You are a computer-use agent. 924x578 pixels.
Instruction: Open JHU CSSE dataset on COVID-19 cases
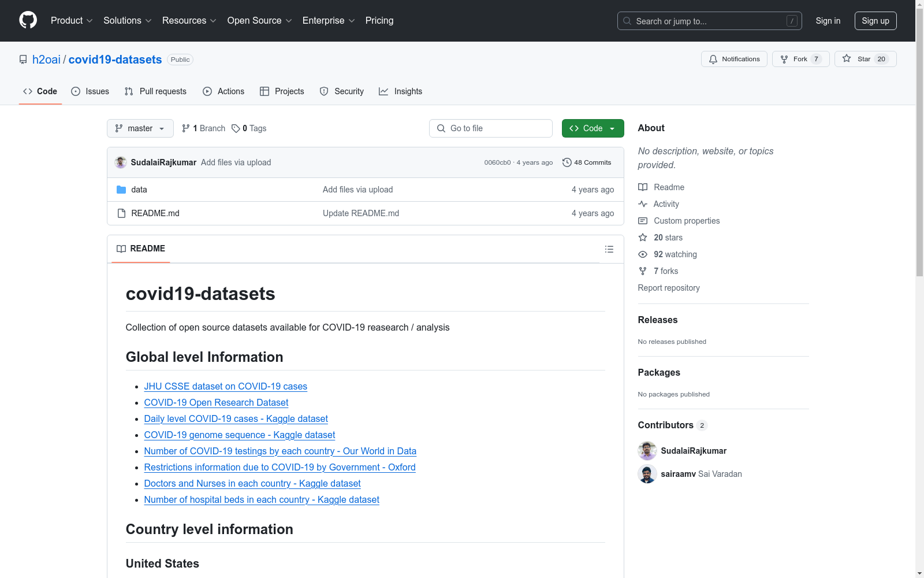click(226, 386)
